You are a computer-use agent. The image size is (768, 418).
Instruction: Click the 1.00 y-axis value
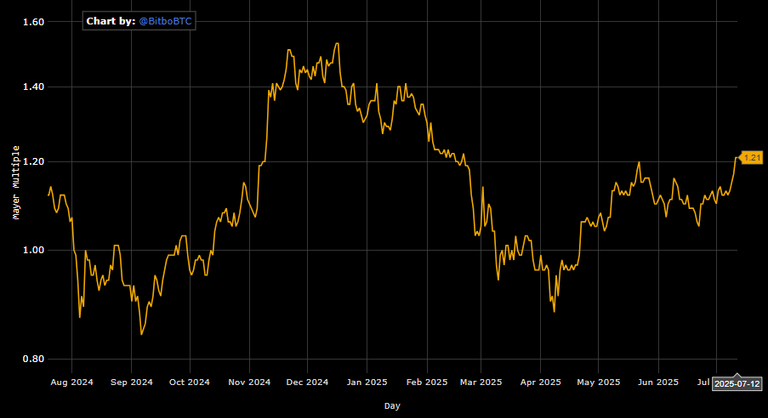coord(33,250)
